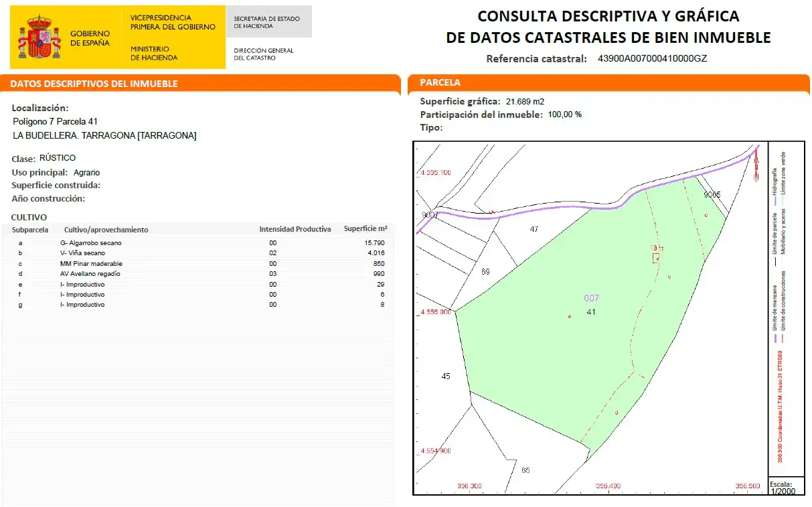
Task: Click the 'Superficie m²' column header
Action: click(366, 228)
